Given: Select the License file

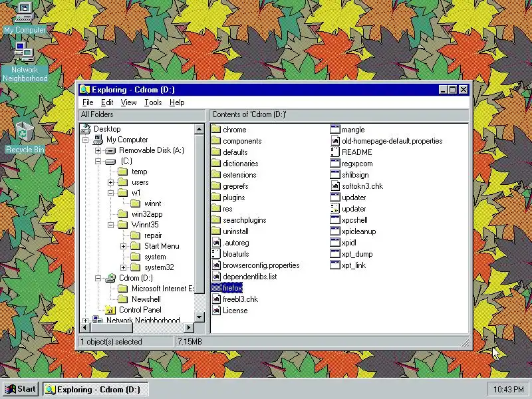Looking at the screenshot, I should tap(235, 311).
